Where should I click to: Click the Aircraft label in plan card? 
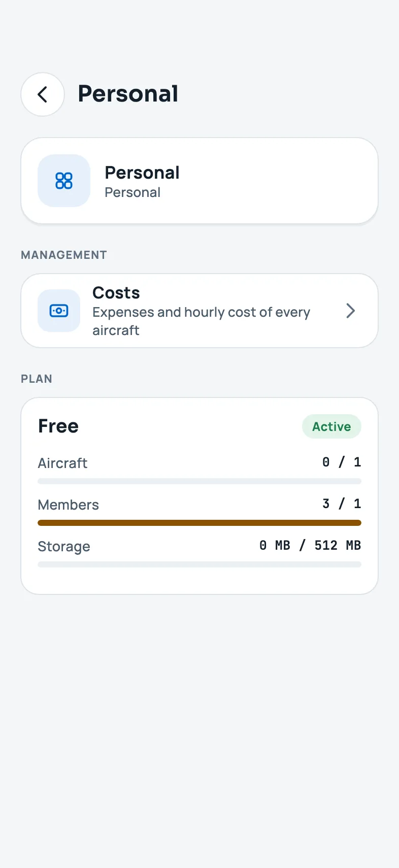(62, 463)
